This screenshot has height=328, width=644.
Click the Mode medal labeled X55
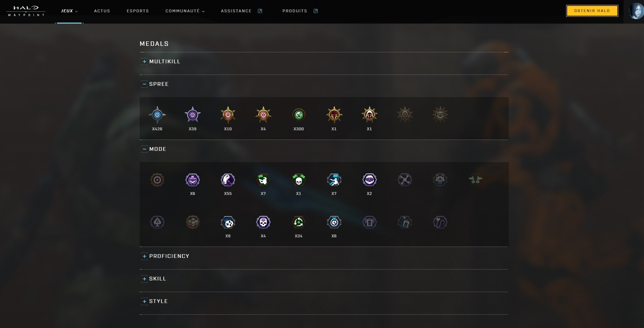[228, 180]
